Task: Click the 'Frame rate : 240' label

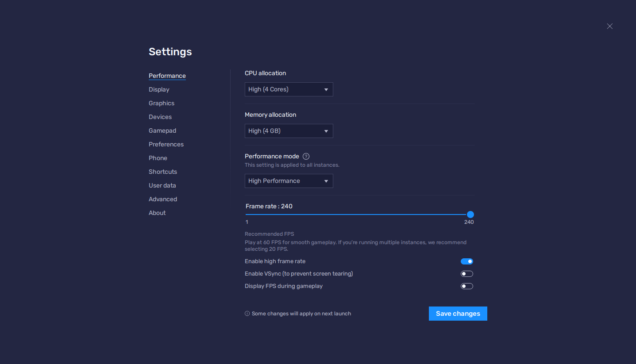Action: (x=269, y=206)
